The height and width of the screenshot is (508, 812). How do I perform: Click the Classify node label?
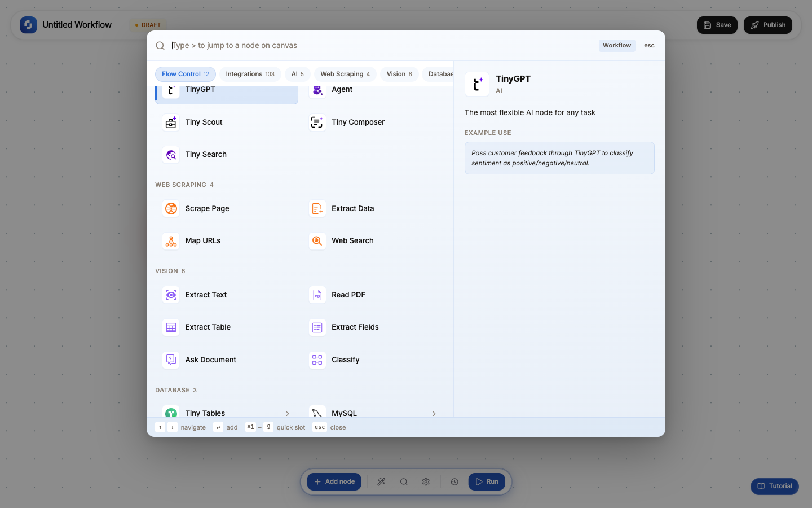tap(345, 360)
